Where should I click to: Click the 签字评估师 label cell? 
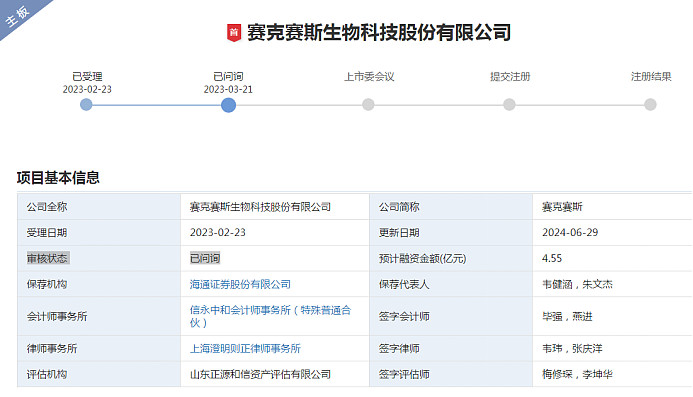(451, 374)
